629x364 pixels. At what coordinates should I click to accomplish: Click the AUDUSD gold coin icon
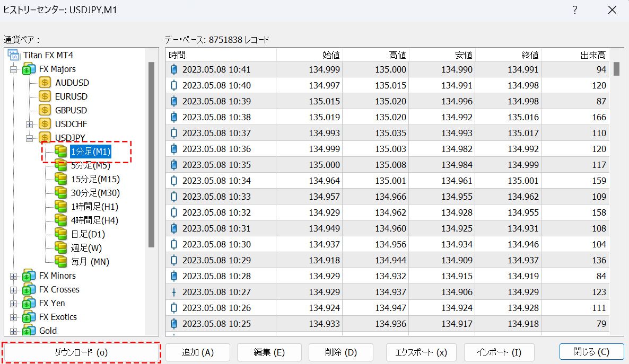(46, 83)
